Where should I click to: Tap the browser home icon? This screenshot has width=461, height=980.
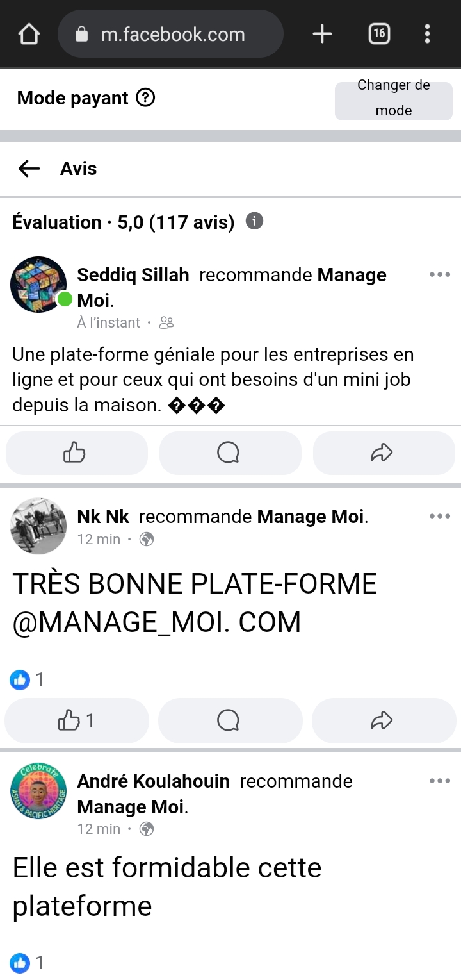(x=29, y=34)
